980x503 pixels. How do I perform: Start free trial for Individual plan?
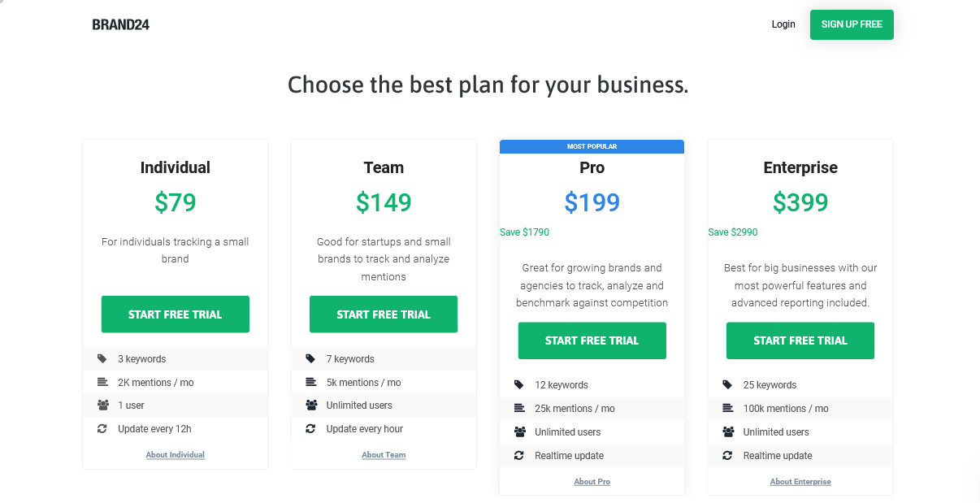click(175, 314)
